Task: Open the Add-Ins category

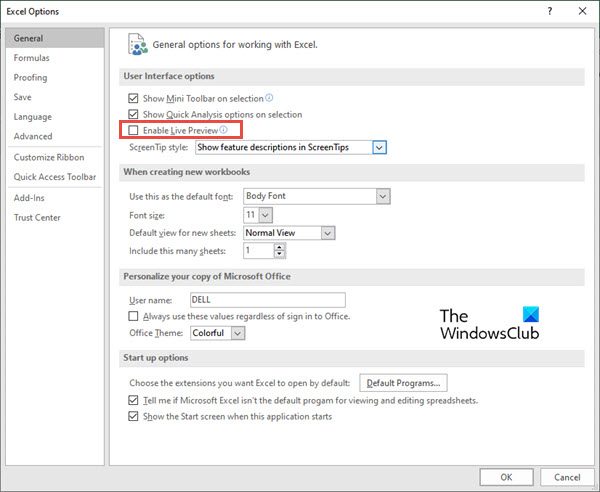Action: click(x=55, y=198)
